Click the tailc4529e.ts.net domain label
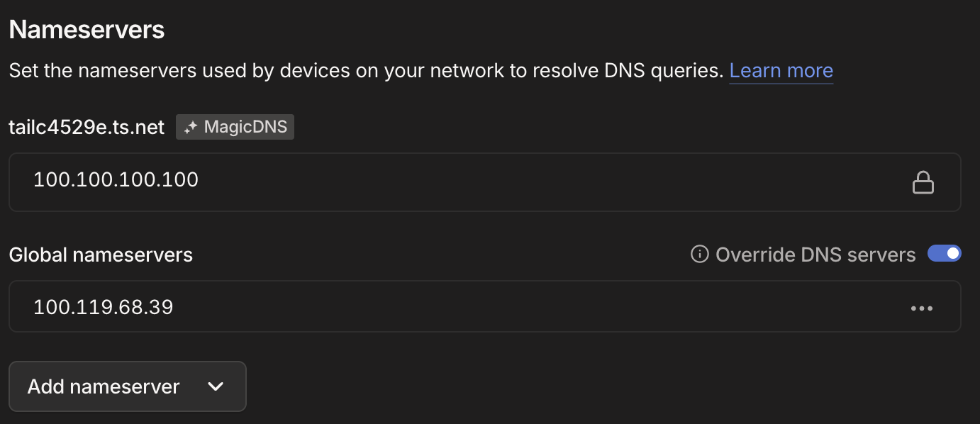 pos(87,126)
